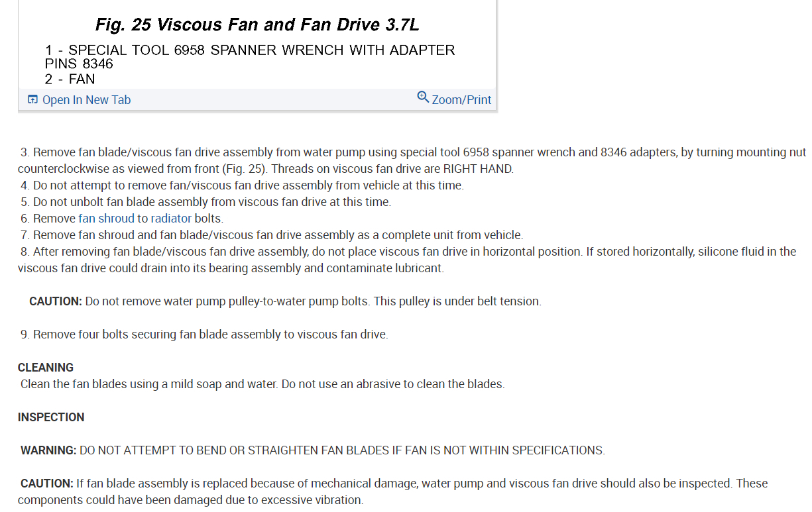
Task: Follow the "fan shroud" hyperlink in step 6
Action: [x=106, y=219]
